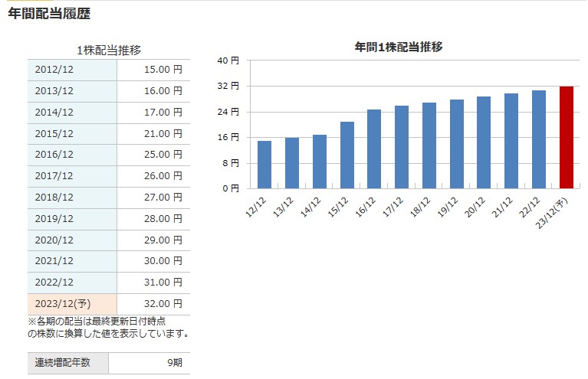Click the 0 円 y-axis label

pyautogui.click(x=230, y=189)
